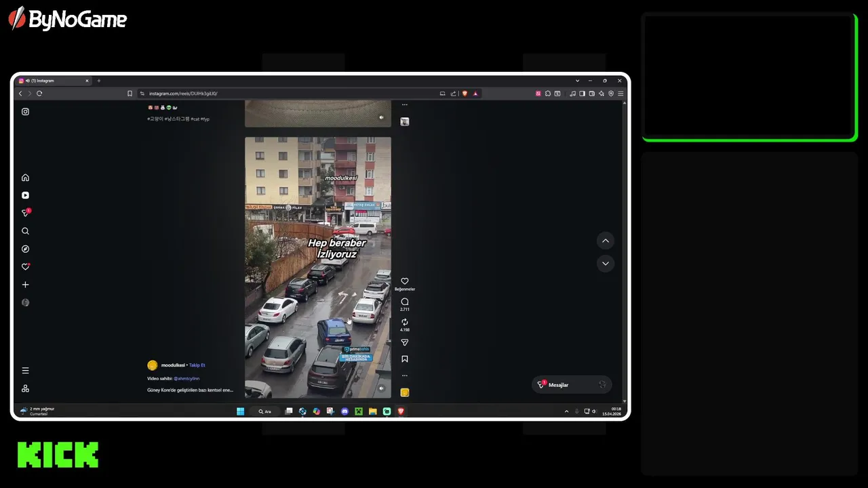868x488 pixels.
Task: Switch to Brave in the taskbar
Action: pos(401,411)
